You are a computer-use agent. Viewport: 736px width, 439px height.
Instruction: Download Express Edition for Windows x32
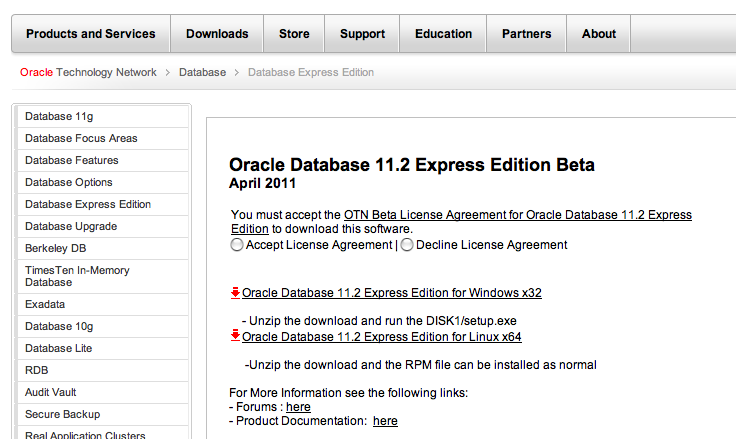(391, 293)
